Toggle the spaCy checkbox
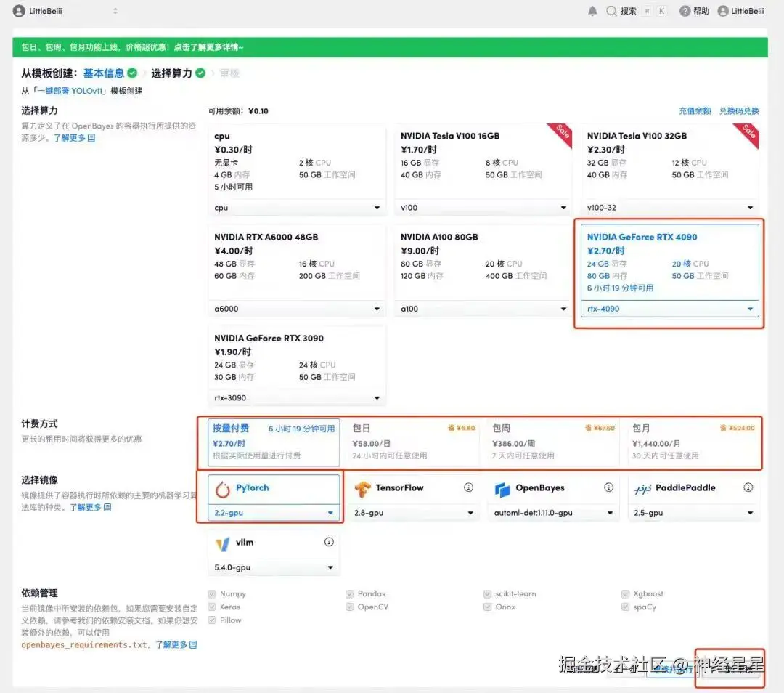Viewport: 784px width, 693px height. coord(625,607)
